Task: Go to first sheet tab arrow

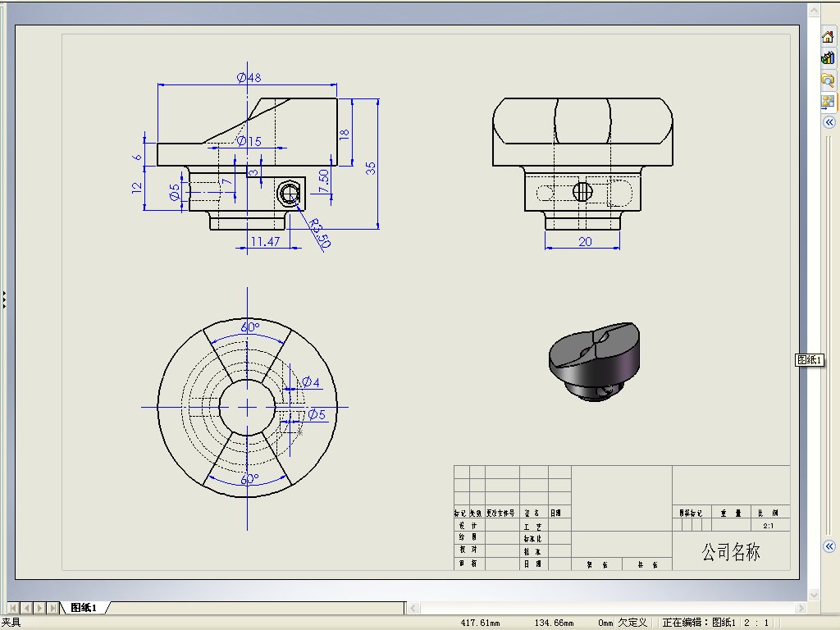Action: coord(13,608)
